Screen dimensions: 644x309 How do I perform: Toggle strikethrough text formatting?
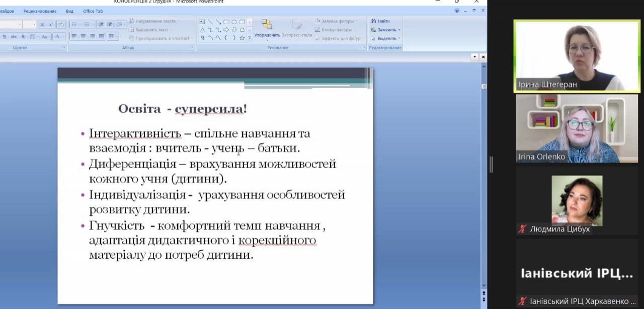[14, 36]
